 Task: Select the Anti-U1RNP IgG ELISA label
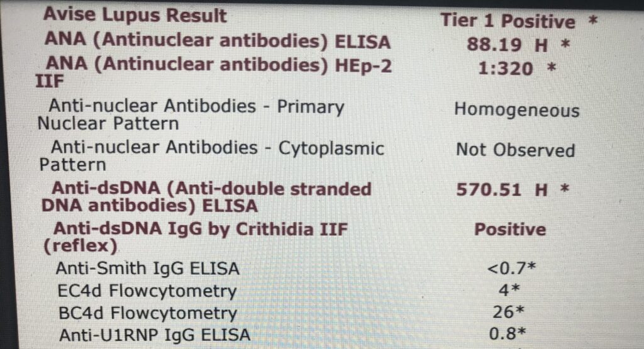coord(154,335)
